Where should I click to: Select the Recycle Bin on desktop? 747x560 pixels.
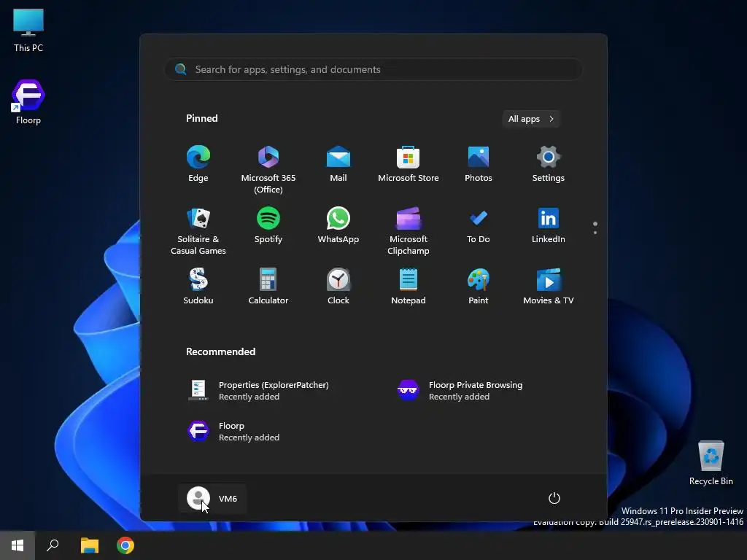711,463
